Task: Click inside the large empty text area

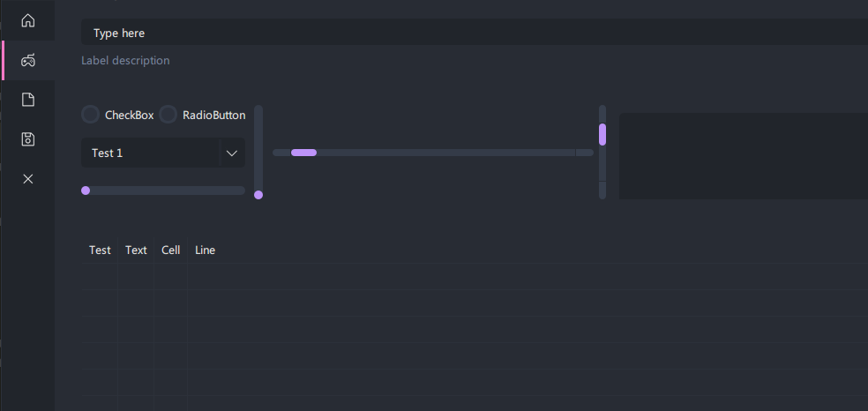Action: pyautogui.click(x=743, y=156)
